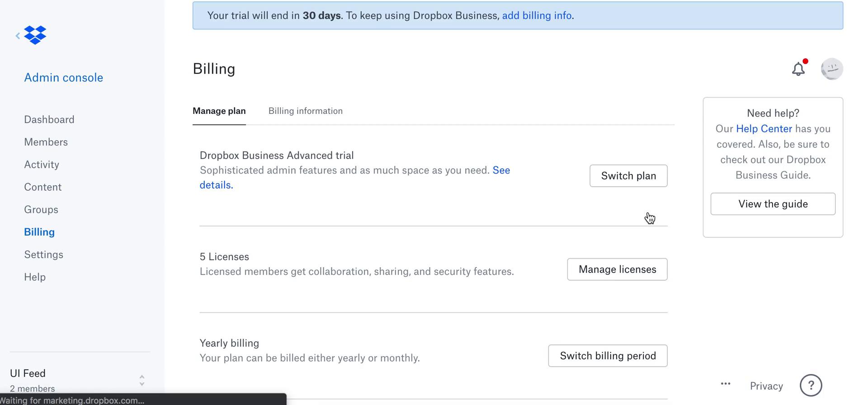
Task: Click the Billing page heading
Action: tap(214, 69)
